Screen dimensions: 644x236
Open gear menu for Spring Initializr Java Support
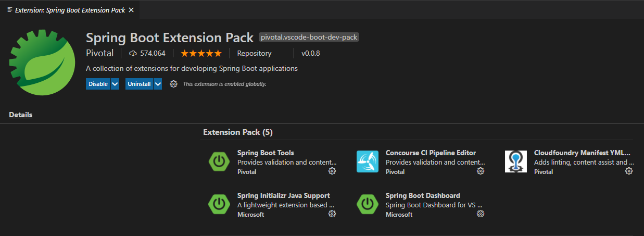(x=332, y=214)
